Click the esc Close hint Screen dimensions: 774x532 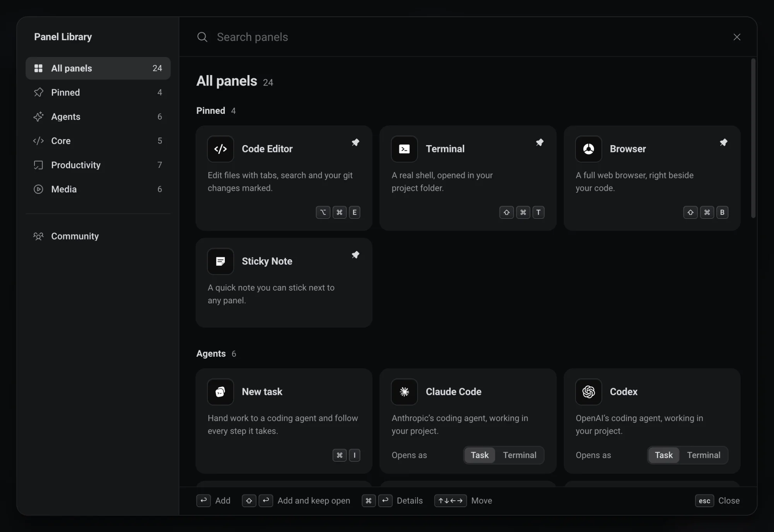pyautogui.click(x=717, y=501)
